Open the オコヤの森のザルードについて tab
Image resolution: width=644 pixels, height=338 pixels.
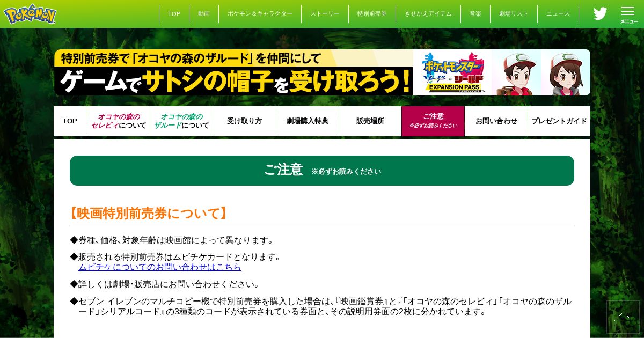(181, 121)
